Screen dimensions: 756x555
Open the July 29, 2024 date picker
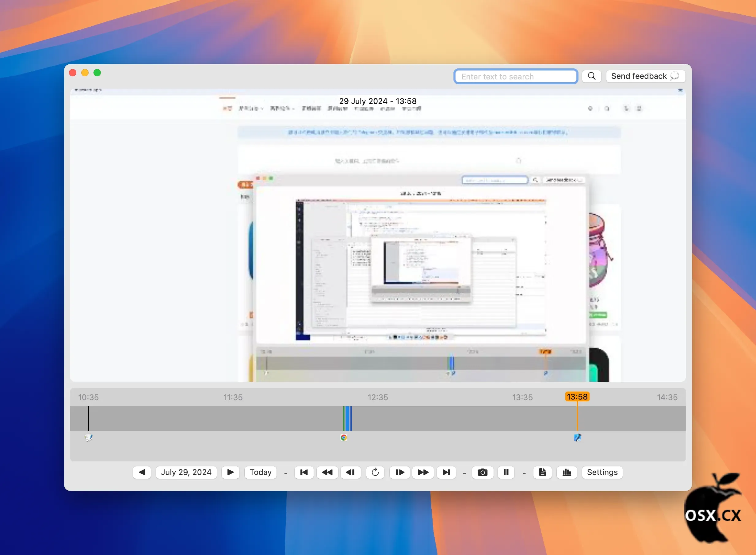186,472
